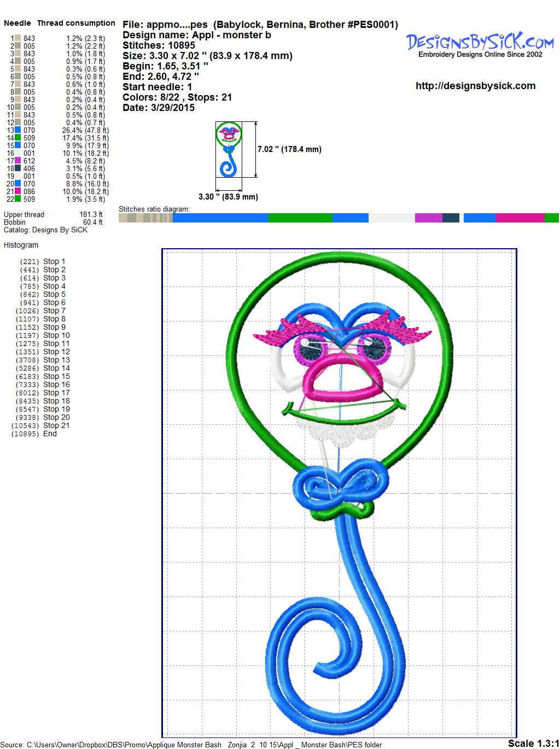
Task: Pick the needle 18 dark navy swatch
Action: (x=18, y=168)
